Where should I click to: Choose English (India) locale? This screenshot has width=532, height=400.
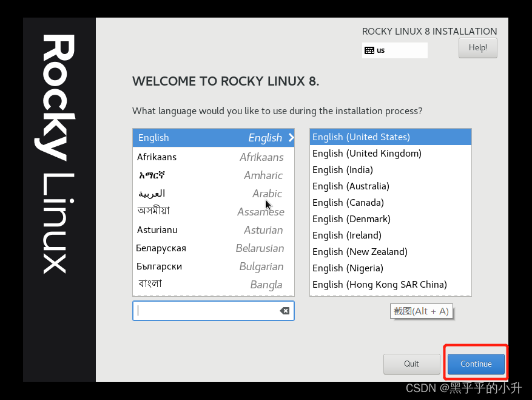(391, 170)
